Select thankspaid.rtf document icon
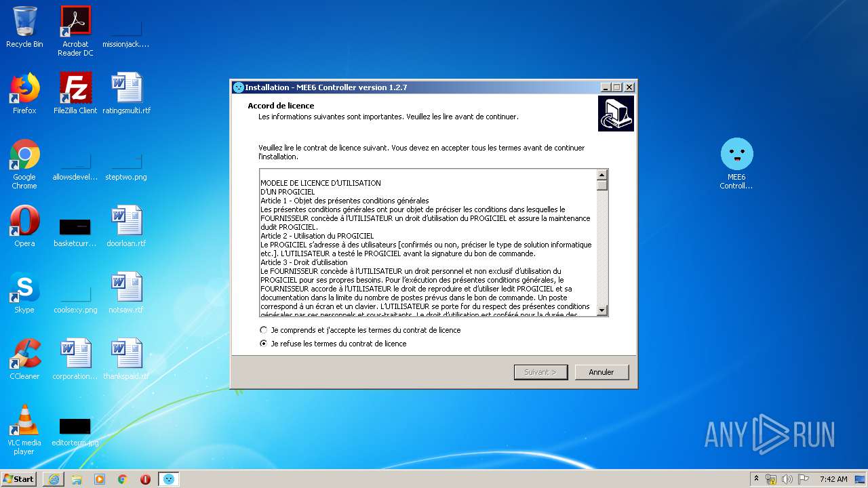The width and height of the screenshot is (868, 488). click(x=126, y=359)
